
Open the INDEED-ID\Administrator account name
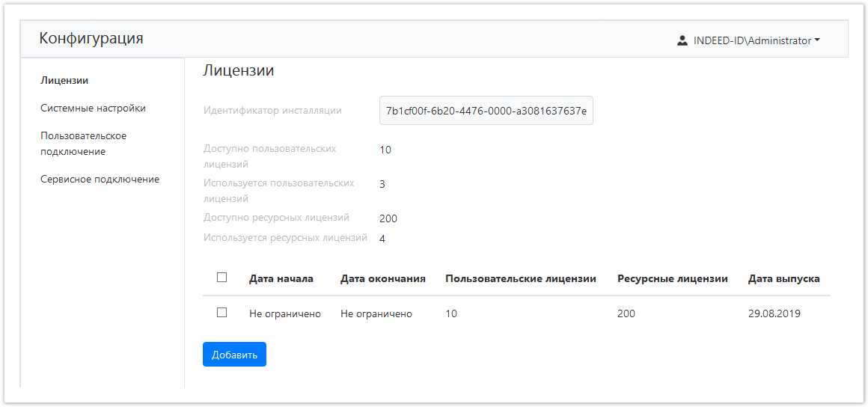[x=751, y=40]
